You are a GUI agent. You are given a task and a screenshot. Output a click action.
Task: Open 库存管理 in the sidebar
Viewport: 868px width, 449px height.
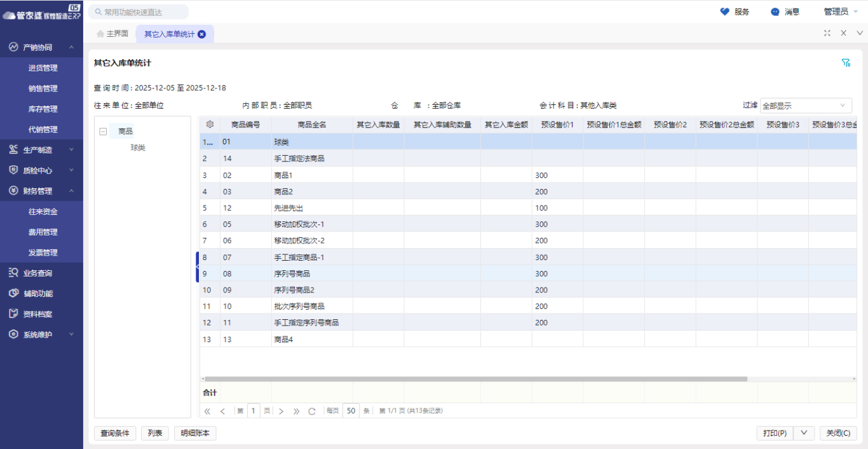pos(43,109)
